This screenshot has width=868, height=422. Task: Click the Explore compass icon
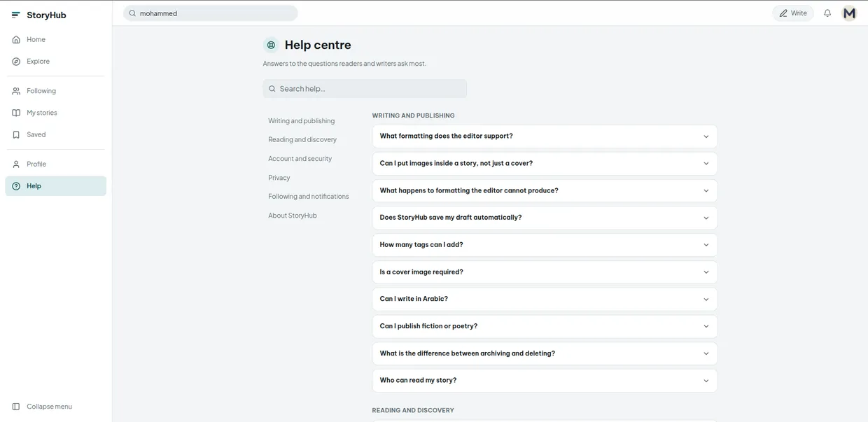click(16, 62)
